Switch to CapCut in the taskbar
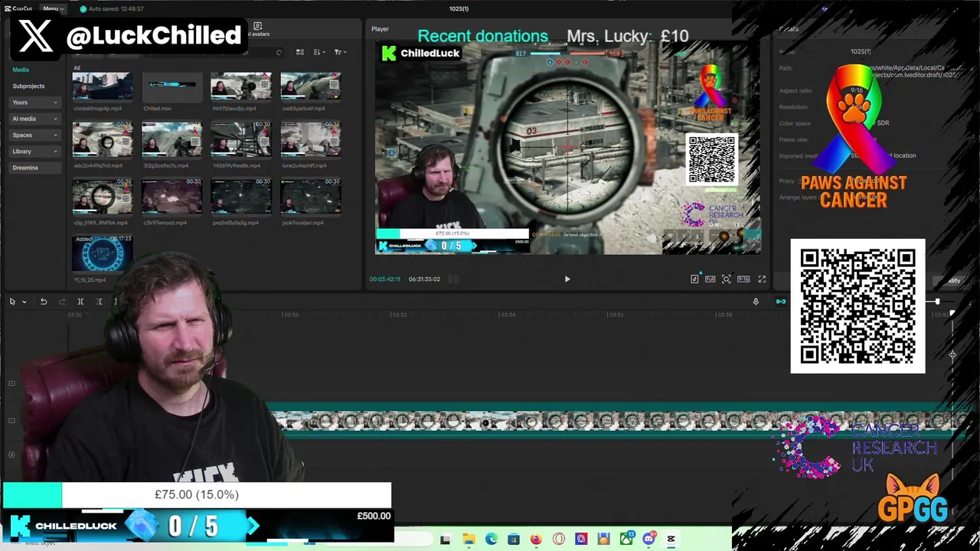The image size is (980, 551). point(671,540)
